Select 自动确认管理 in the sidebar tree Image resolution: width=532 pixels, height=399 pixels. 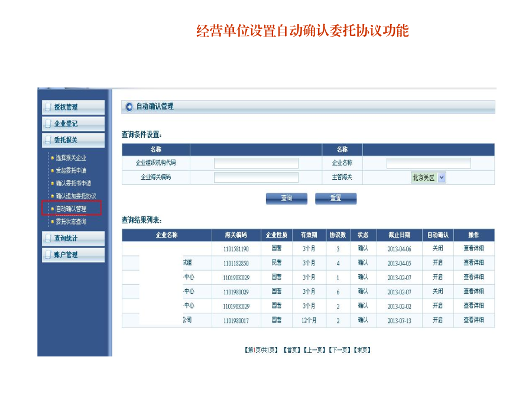click(71, 209)
